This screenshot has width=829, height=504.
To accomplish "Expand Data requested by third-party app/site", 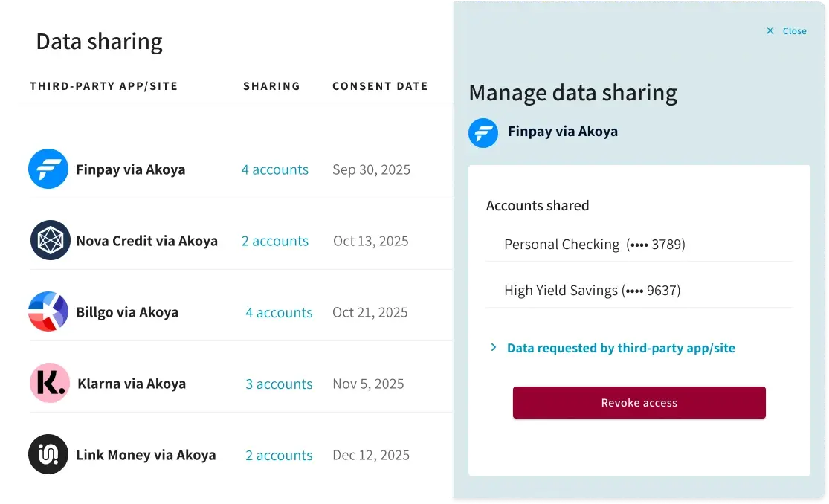I will (613, 348).
